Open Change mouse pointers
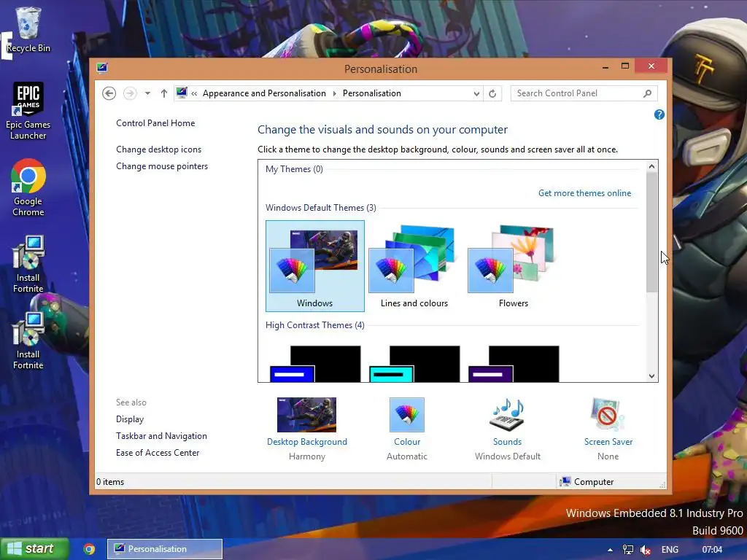The height and width of the screenshot is (560, 747). tap(162, 166)
